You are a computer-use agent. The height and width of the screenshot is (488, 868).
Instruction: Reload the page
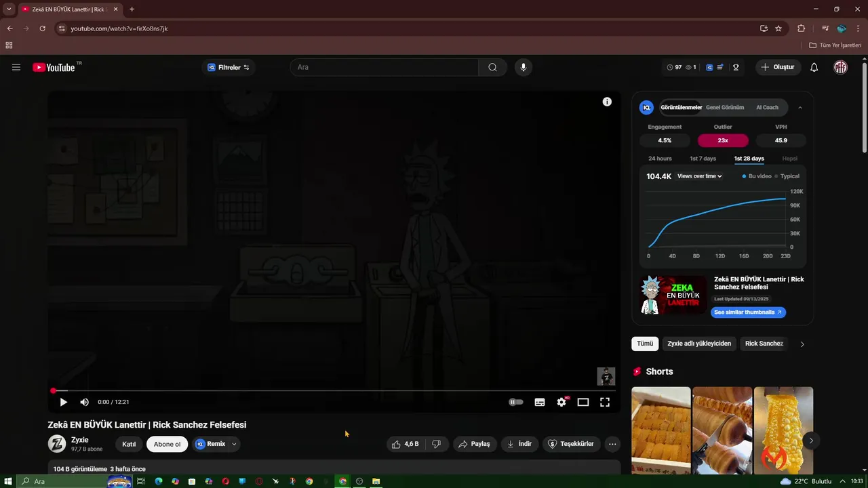[x=42, y=28]
